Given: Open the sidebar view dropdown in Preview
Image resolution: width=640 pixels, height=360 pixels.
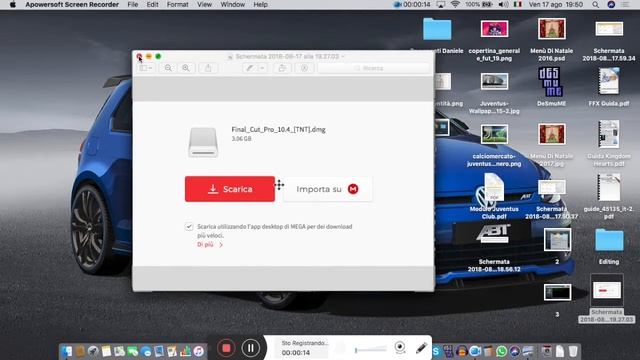Looking at the screenshot, I should click(x=145, y=68).
